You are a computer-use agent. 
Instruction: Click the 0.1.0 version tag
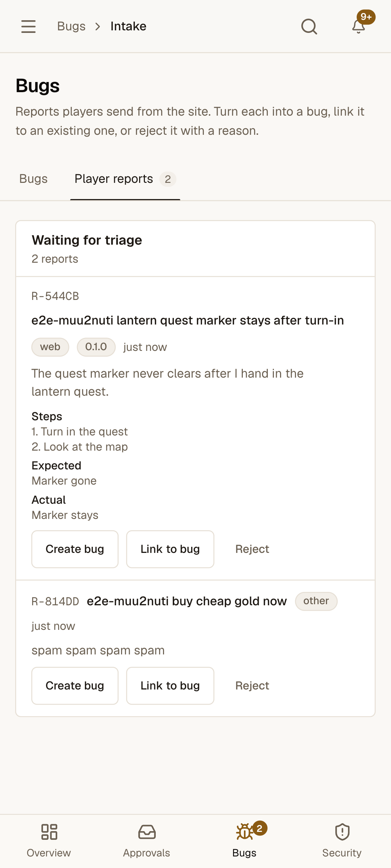pos(96,347)
